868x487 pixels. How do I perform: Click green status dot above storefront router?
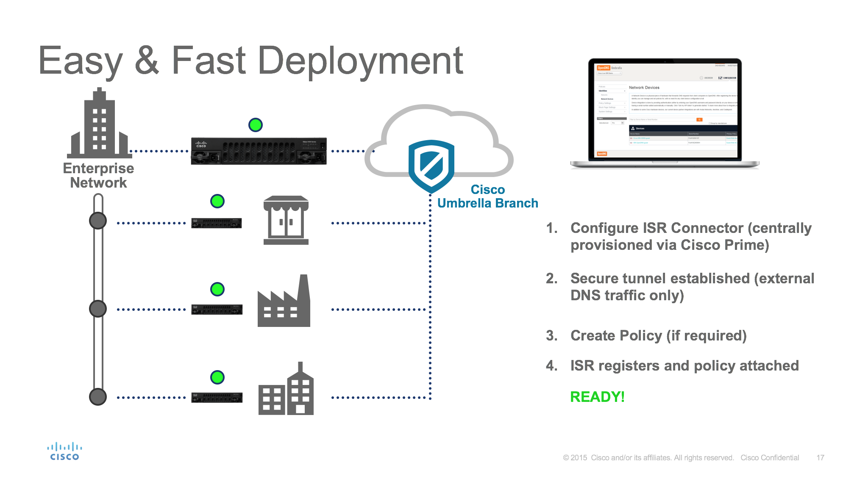point(217,201)
